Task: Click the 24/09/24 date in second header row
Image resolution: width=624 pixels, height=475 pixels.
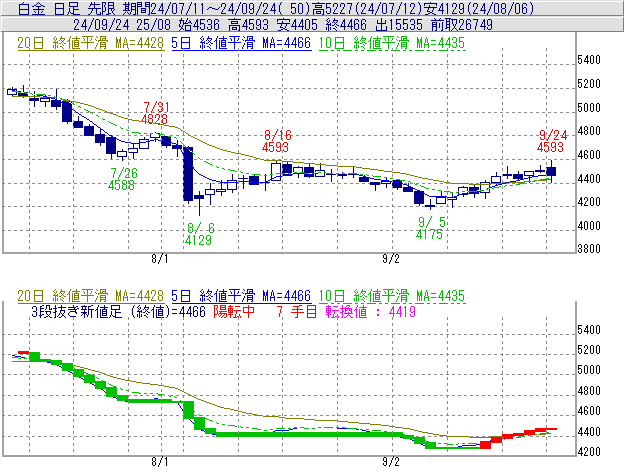Action: [x=101, y=25]
